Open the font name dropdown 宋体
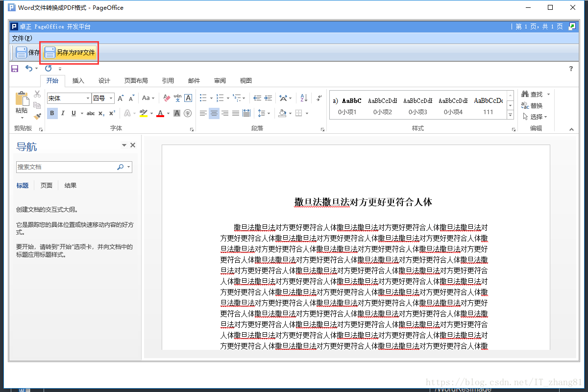The width and height of the screenshot is (588, 392). (88, 98)
